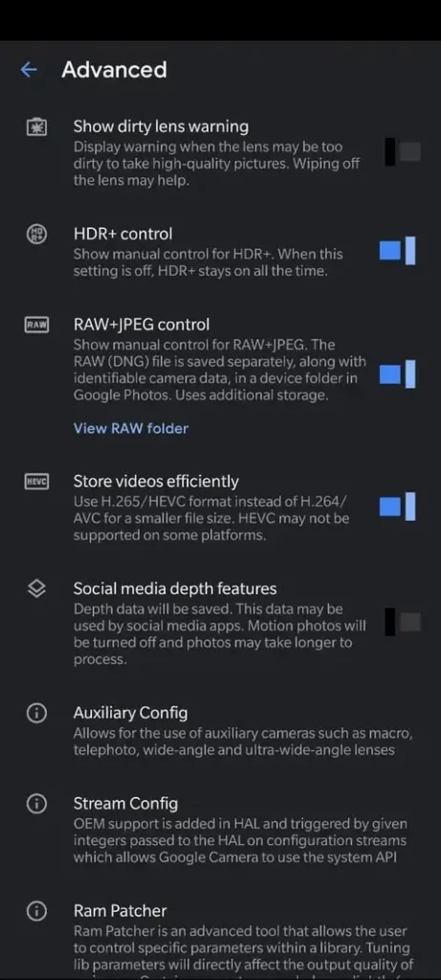Screen dimensions: 441x980
Task: Open the View RAW folder link
Action: click(x=130, y=428)
